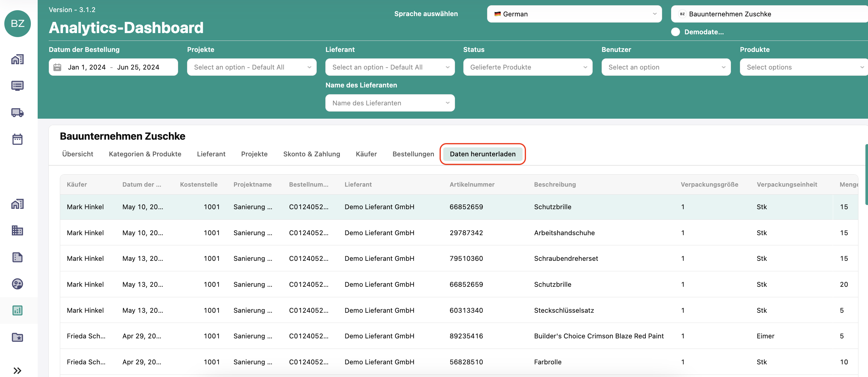This screenshot has width=868, height=377.
Task: Click article number 60313340
Action: pyautogui.click(x=466, y=310)
